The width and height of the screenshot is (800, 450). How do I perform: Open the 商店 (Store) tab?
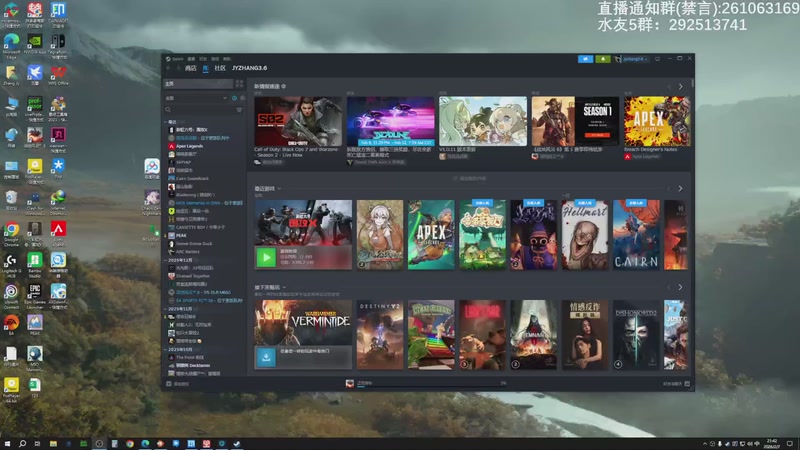190,68
